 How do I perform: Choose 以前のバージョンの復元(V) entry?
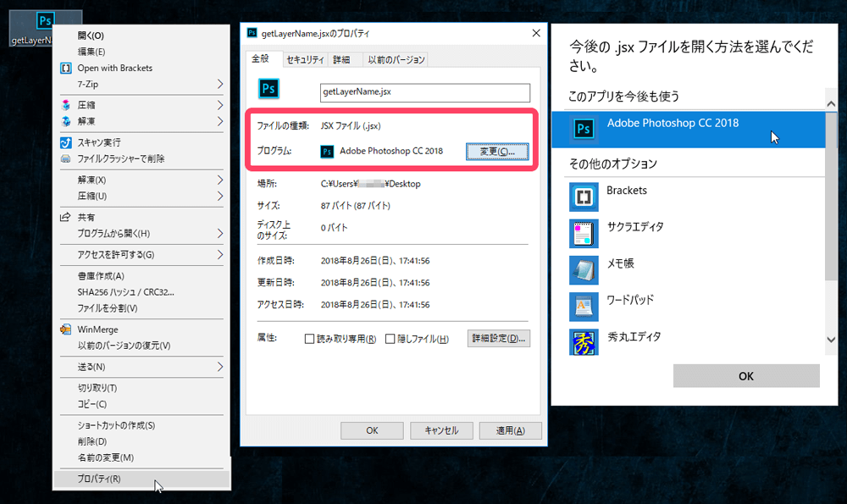141,346
